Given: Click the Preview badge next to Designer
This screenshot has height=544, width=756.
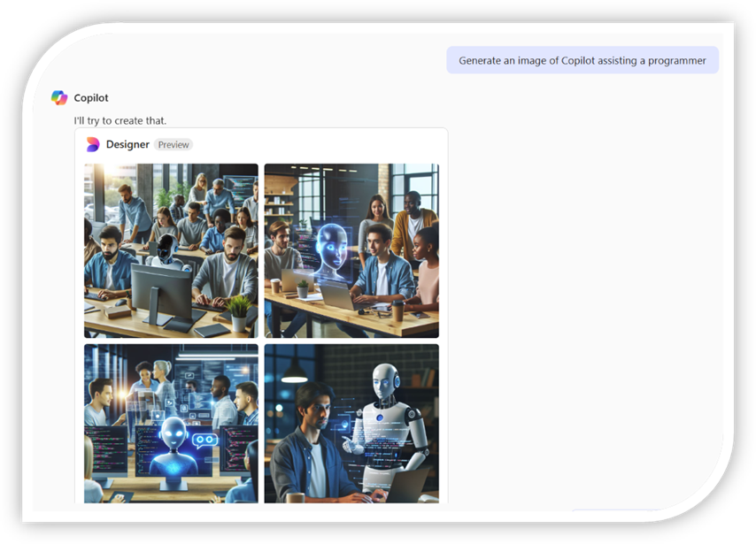Looking at the screenshot, I should [x=174, y=144].
